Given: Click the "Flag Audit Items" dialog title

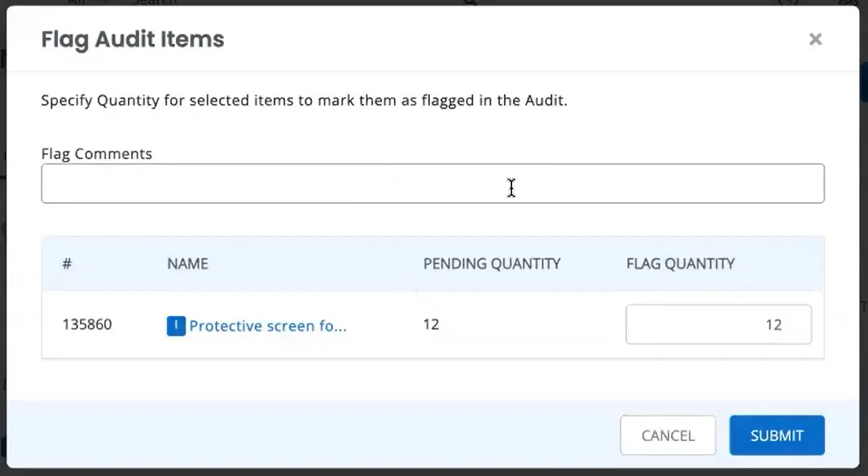Looking at the screenshot, I should [x=132, y=38].
